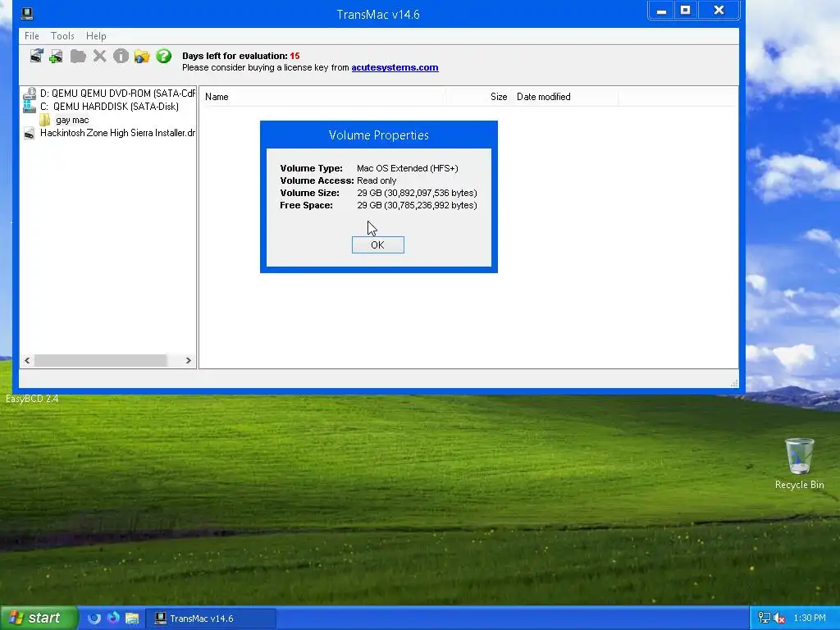Click the horizontal scrollbar thumb in drive pane
This screenshot has height=630, width=840.
click(100, 361)
